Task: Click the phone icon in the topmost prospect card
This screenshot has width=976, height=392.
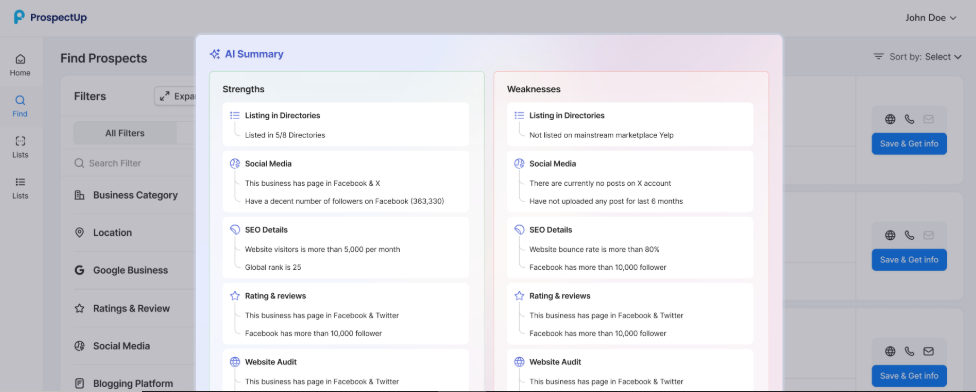Action: 909,119
